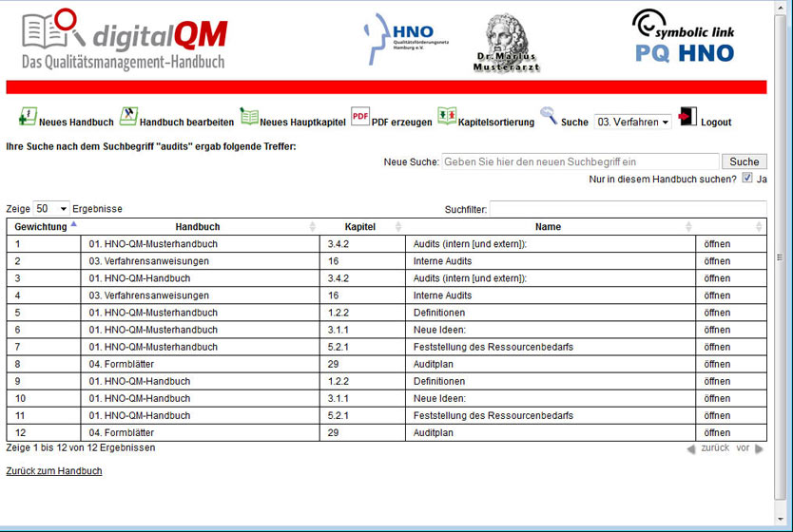
Task: Click öffnen for row 12 Auditplan
Action: 717,433
